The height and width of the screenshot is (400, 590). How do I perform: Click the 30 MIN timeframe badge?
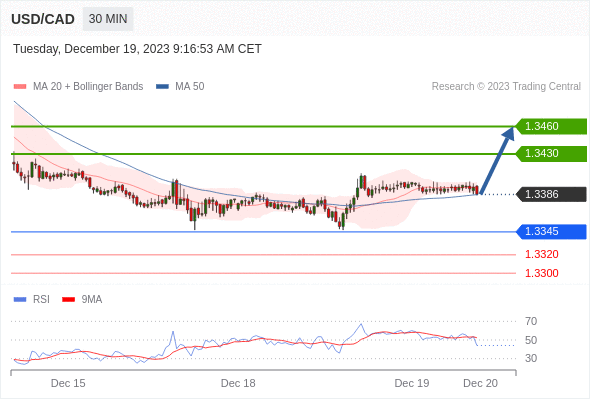click(x=108, y=19)
